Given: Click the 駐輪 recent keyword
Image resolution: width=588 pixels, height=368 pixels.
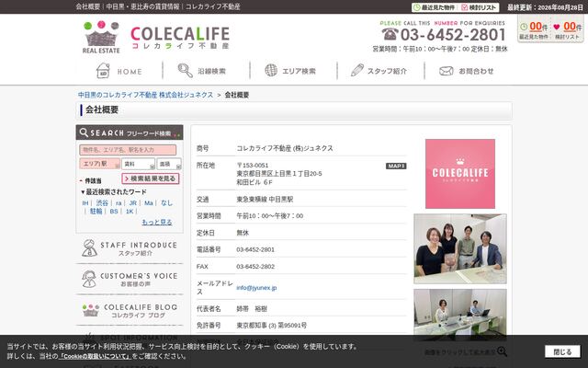Looking at the screenshot, I should (x=96, y=211).
